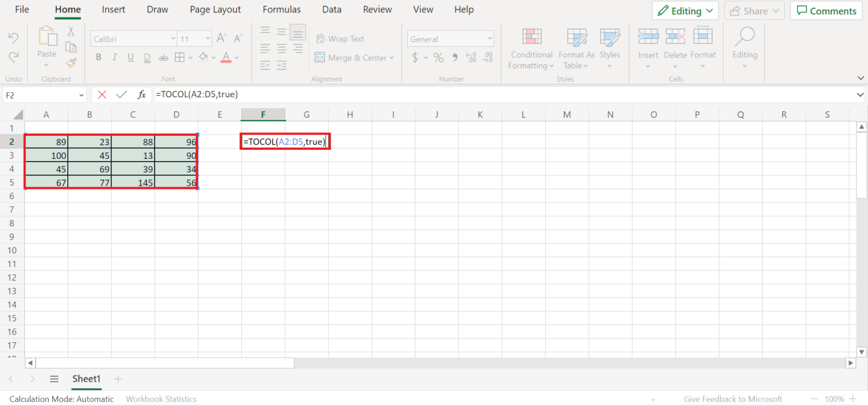Viewport: 868px width, 406px height.
Task: Apply currency number format
Action: 414,57
